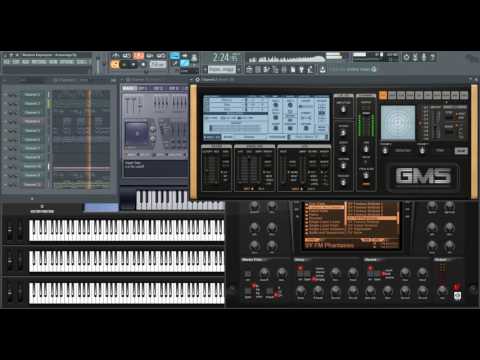Click the light-blue XY pad with concentric circles in GMS
This screenshot has height=360, width=480.
pos(398,123)
